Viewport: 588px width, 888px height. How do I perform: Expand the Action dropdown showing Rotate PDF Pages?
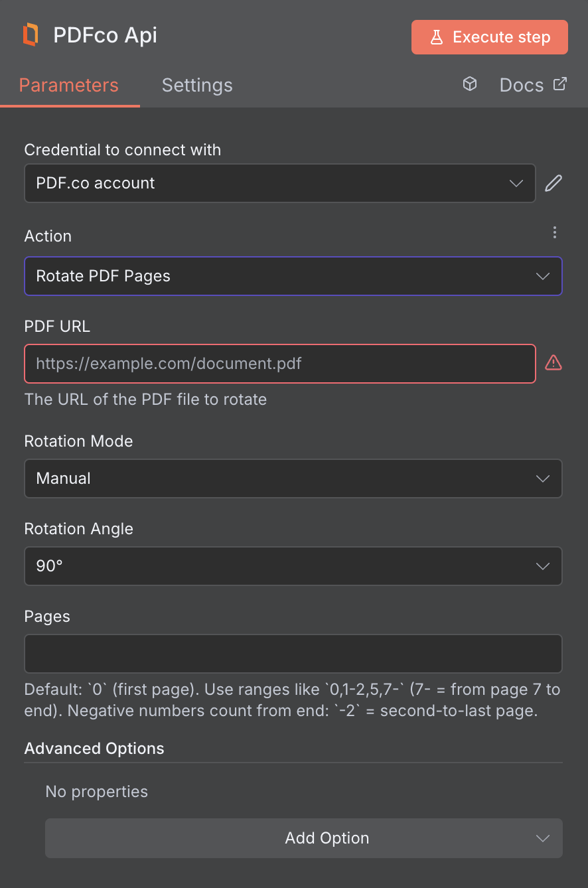[x=293, y=276]
